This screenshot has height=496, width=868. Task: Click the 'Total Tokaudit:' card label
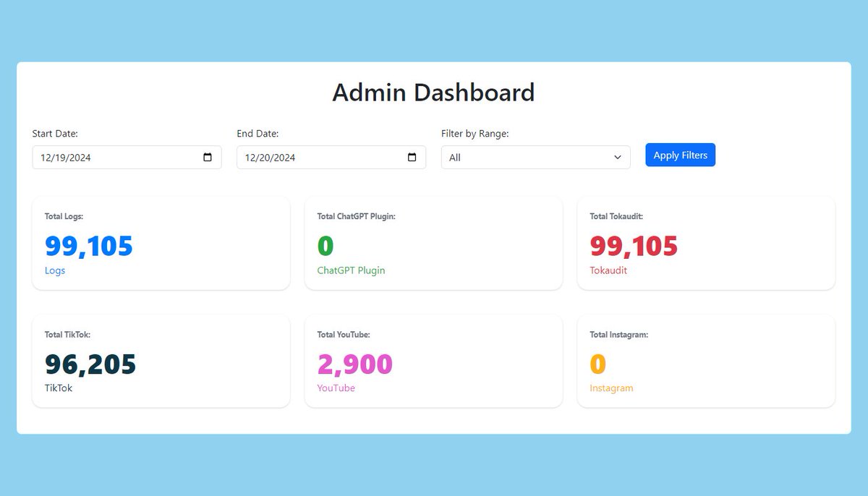[616, 216]
